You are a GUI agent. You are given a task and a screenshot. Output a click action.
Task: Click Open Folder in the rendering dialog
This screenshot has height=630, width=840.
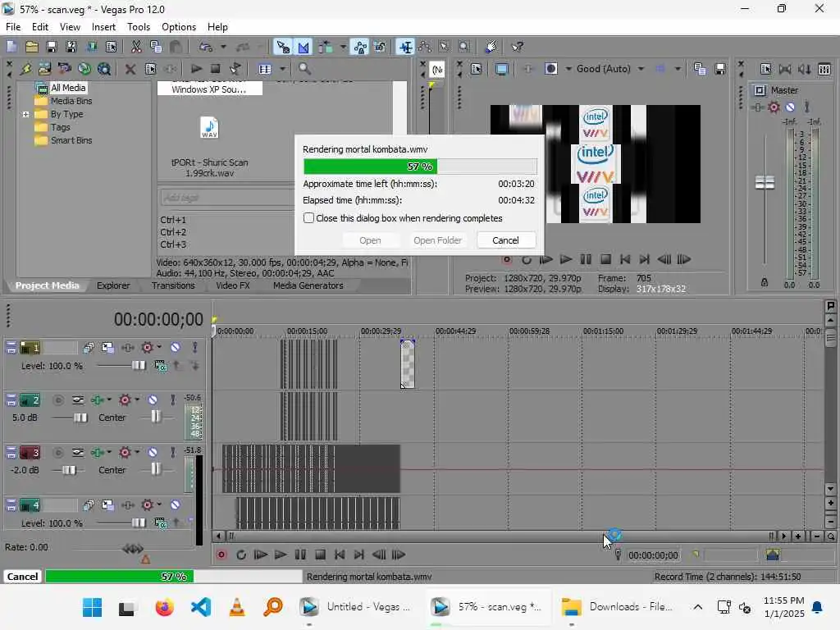click(x=437, y=240)
